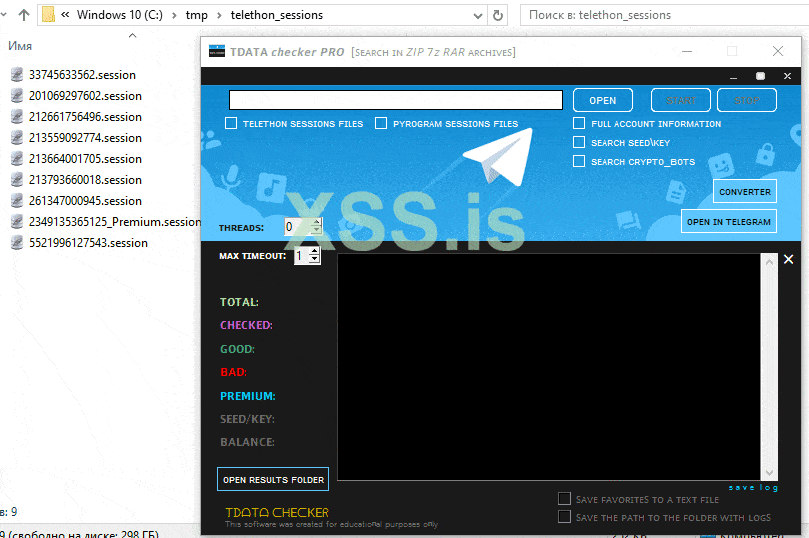Click the file icon of 213793660018.session
Screen dimensions: 809x538
(17, 180)
